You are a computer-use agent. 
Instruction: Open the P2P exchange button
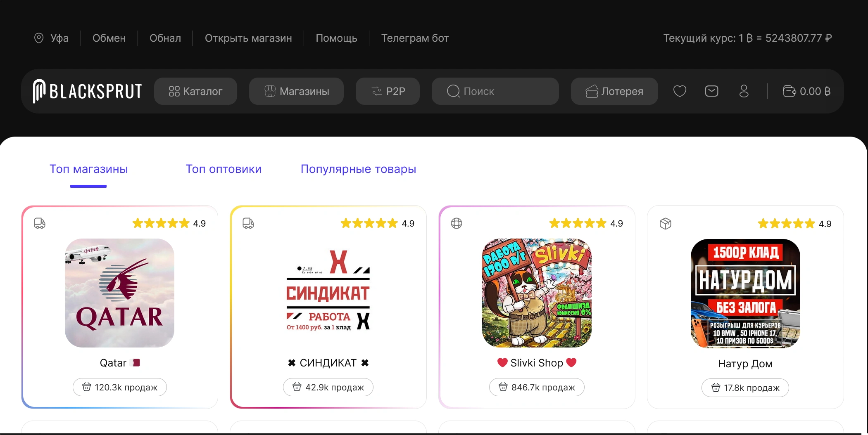[388, 91]
